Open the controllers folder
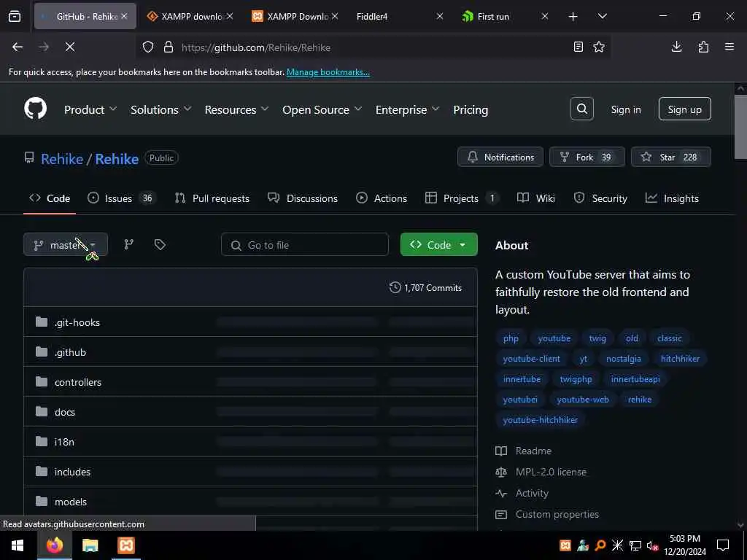Screen dimensions: 747x560 pyautogui.click(x=77, y=382)
